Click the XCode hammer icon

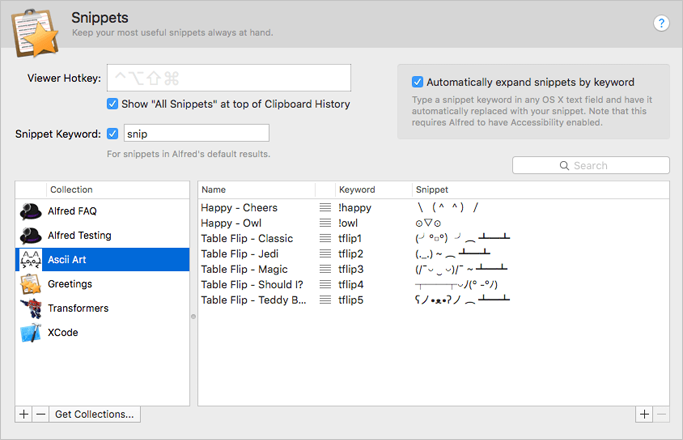(30, 333)
